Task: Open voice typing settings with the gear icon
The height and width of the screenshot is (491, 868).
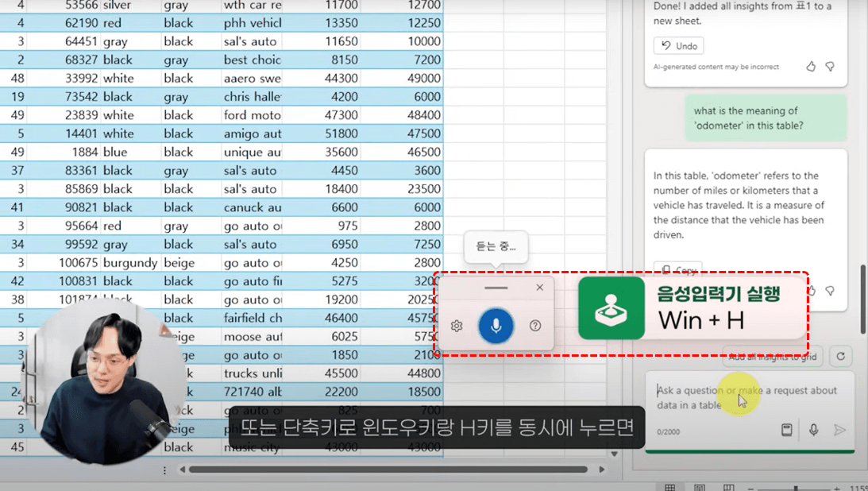Action: pyautogui.click(x=457, y=326)
